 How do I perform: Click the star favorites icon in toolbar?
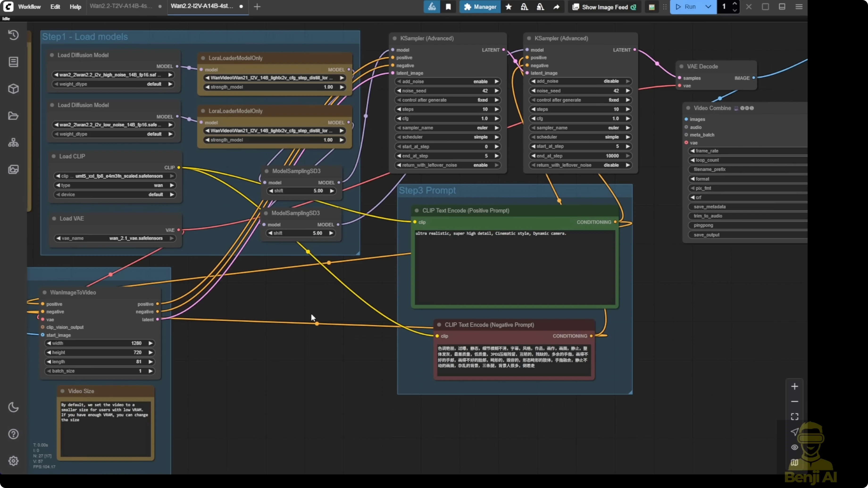pyautogui.click(x=509, y=7)
